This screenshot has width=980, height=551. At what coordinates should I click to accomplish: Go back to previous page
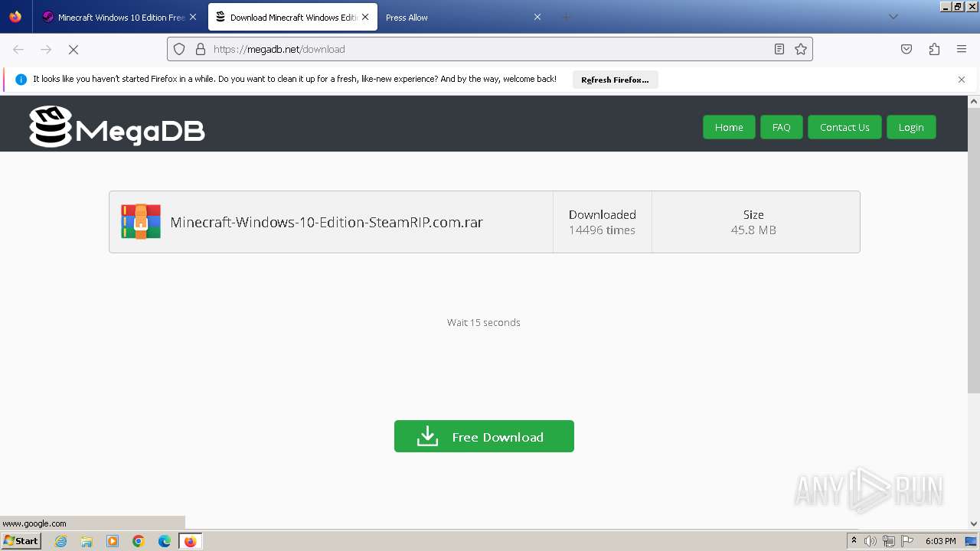click(18, 49)
